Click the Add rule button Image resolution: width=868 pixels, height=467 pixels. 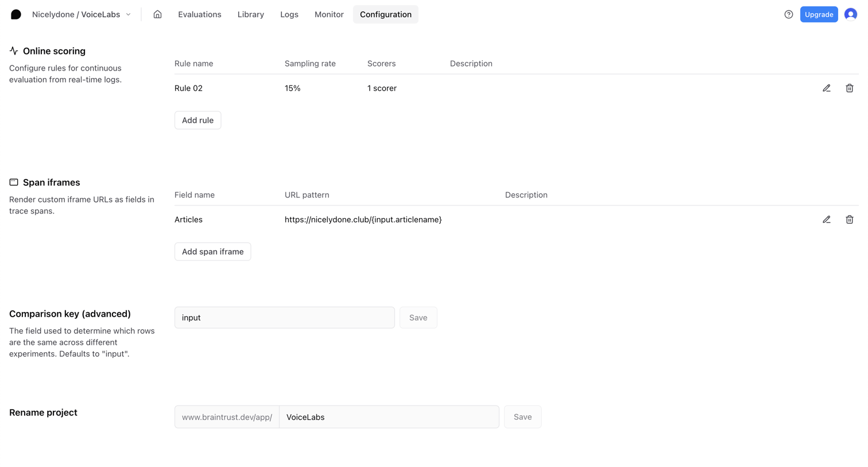click(x=197, y=120)
